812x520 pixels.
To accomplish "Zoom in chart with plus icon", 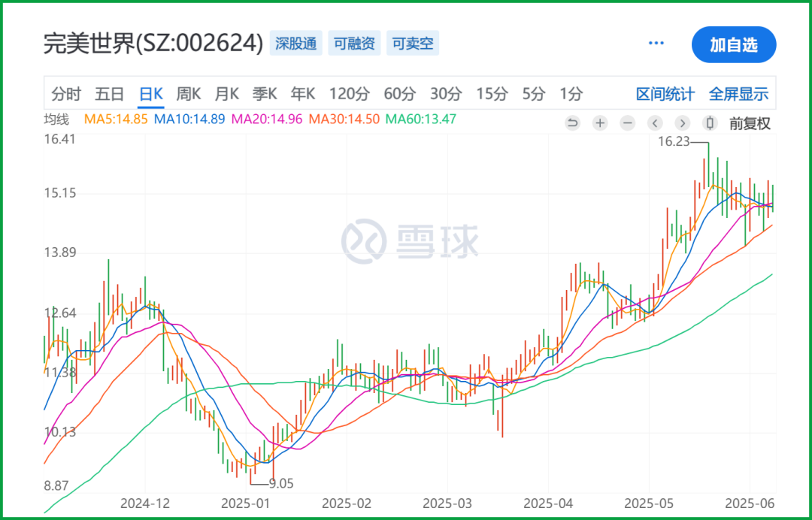I will point(600,123).
